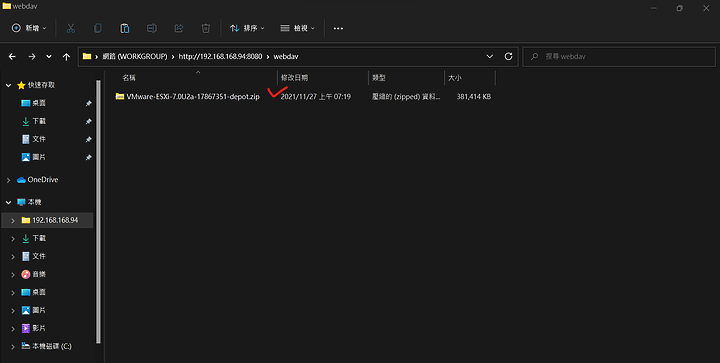Collapse the 本機 (This PC) node
720x363 pixels.
pyautogui.click(x=8, y=202)
